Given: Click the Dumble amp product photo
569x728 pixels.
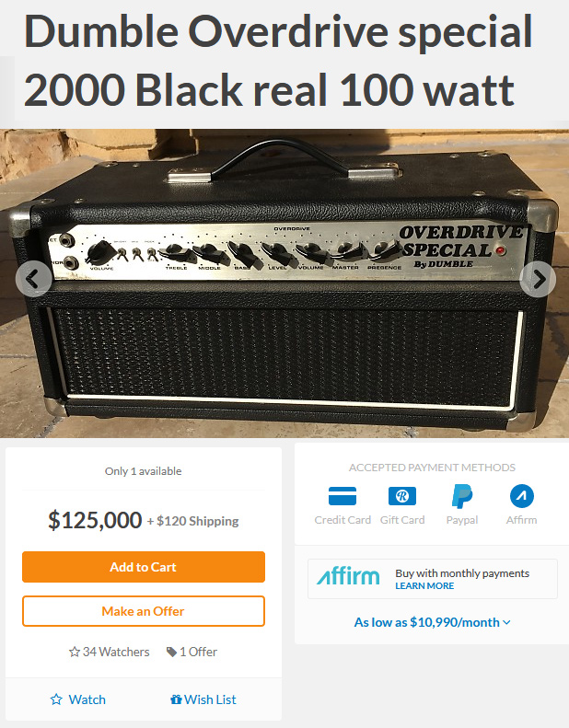Looking at the screenshot, I should pyautogui.click(x=284, y=283).
